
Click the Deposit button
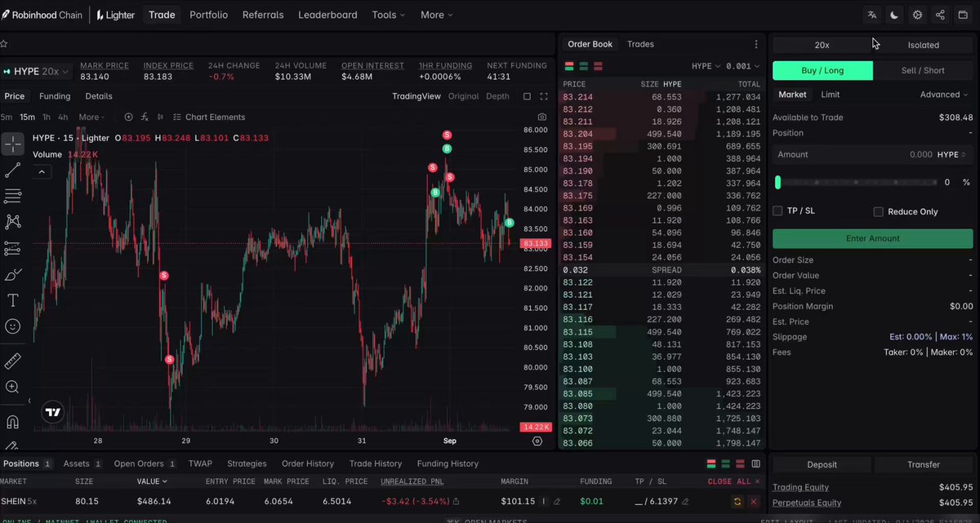822,464
